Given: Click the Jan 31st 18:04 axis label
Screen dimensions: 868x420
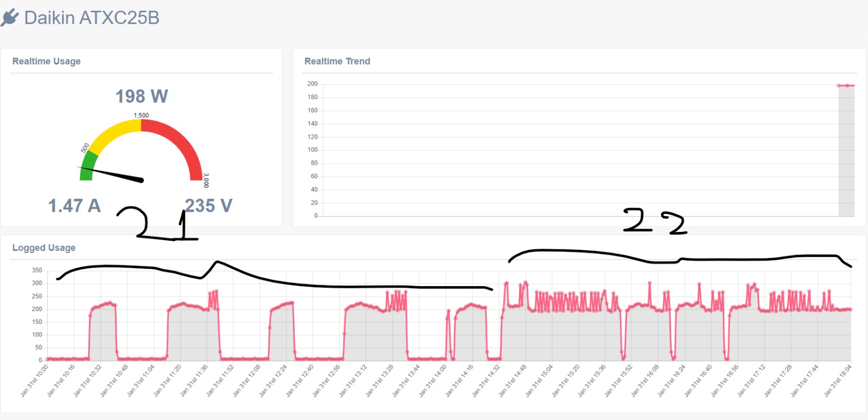Looking at the screenshot, I should point(838,380).
